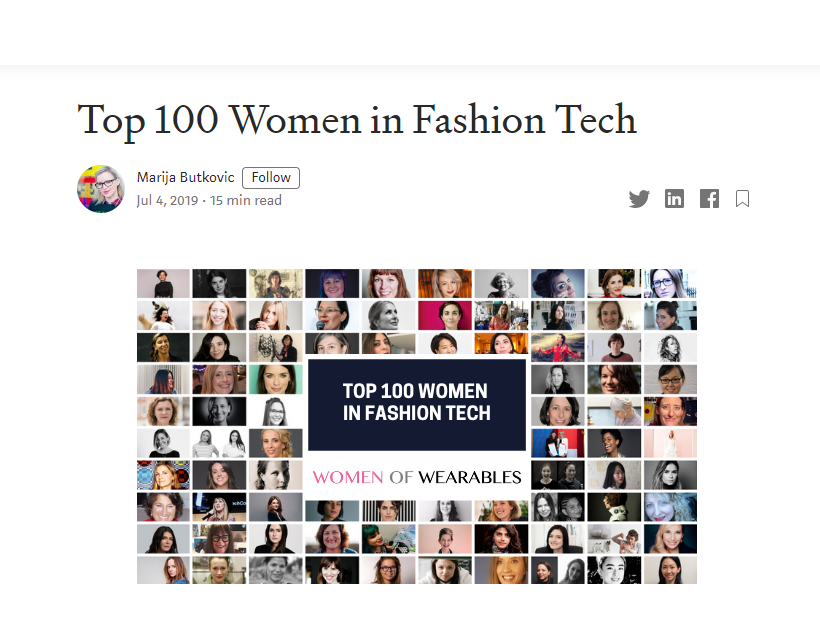The image size is (820, 628).
Task: Click the 15 min read label
Action: [246, 201]
